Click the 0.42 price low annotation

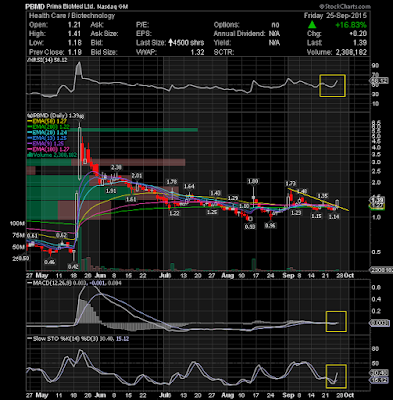pos(73,266)
